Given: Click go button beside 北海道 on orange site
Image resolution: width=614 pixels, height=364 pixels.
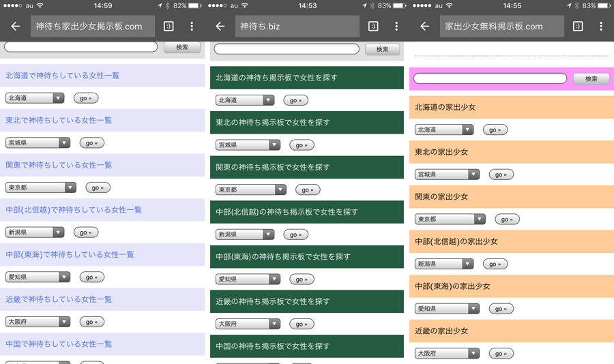Looking at the screenshot, I should (x=495, y=130).
